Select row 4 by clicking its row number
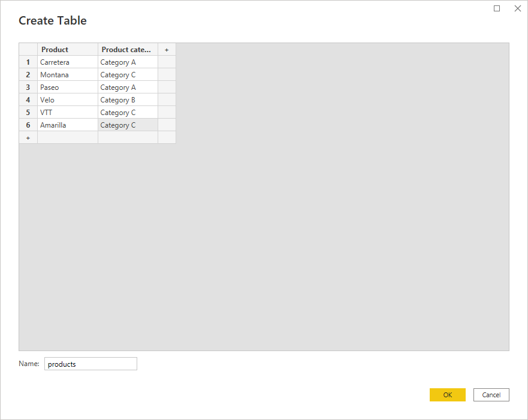The height and width of the screenshot is (420, 528). point(28,99)
